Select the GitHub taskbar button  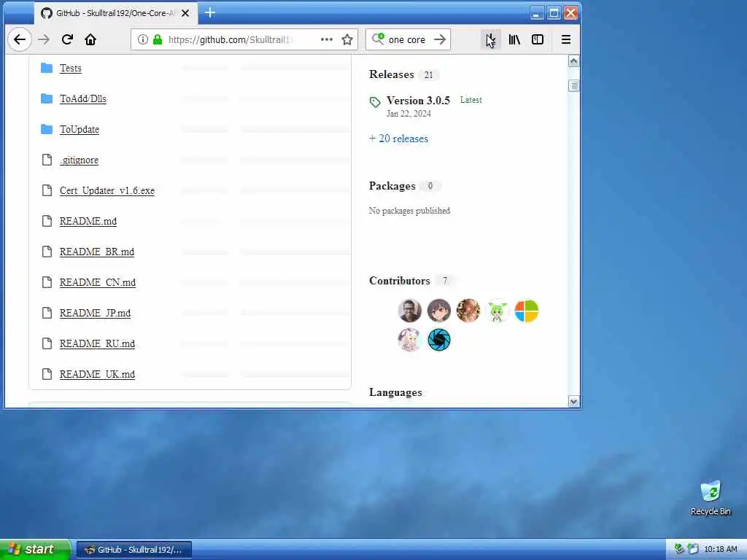[134, 550]
